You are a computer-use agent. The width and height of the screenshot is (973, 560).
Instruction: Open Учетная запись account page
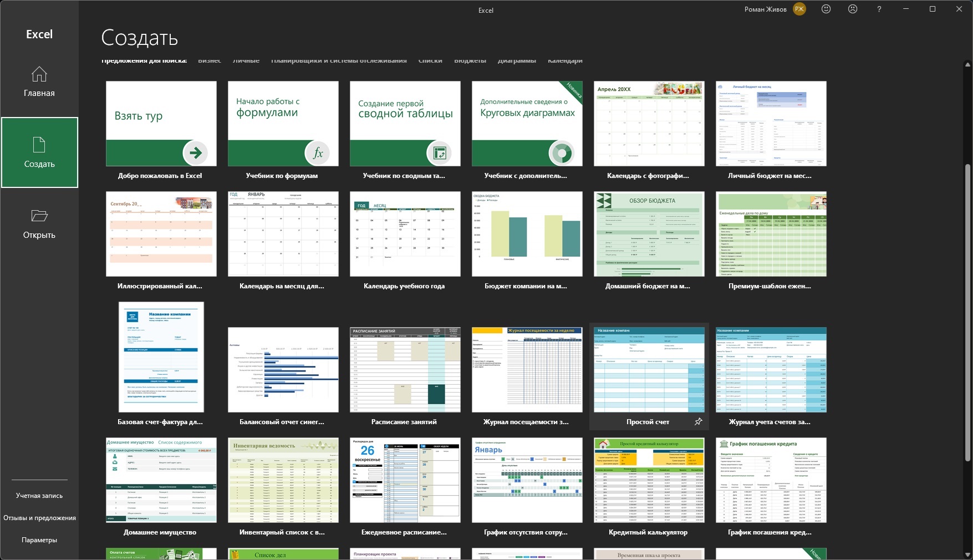[39, 496]
